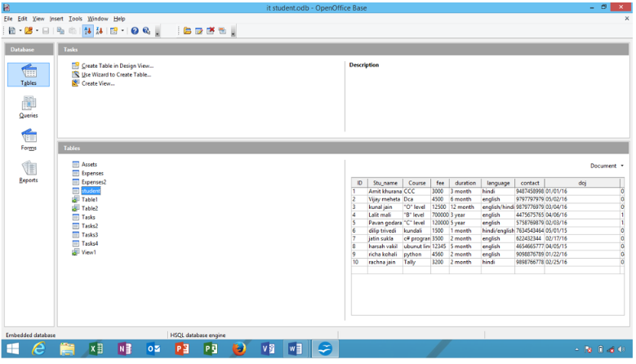636x364 pixels.
Task: Launch Internet Explorer from taskbar
Action: point(39,348)
